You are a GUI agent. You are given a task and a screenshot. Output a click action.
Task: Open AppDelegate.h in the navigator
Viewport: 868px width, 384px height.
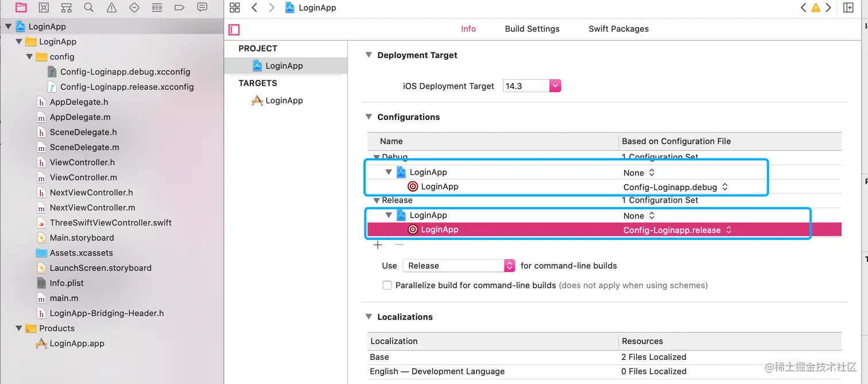click(x=79, y=102)
